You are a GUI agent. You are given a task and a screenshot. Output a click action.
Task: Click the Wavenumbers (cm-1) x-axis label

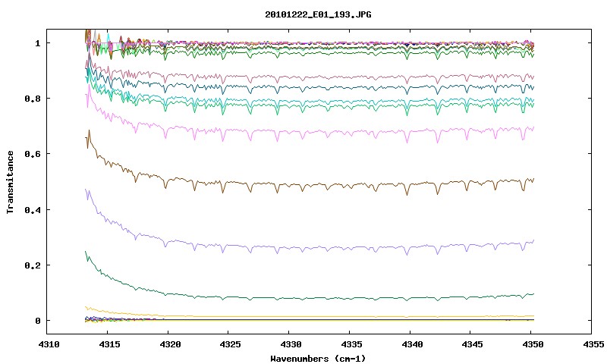pos(318,359)
